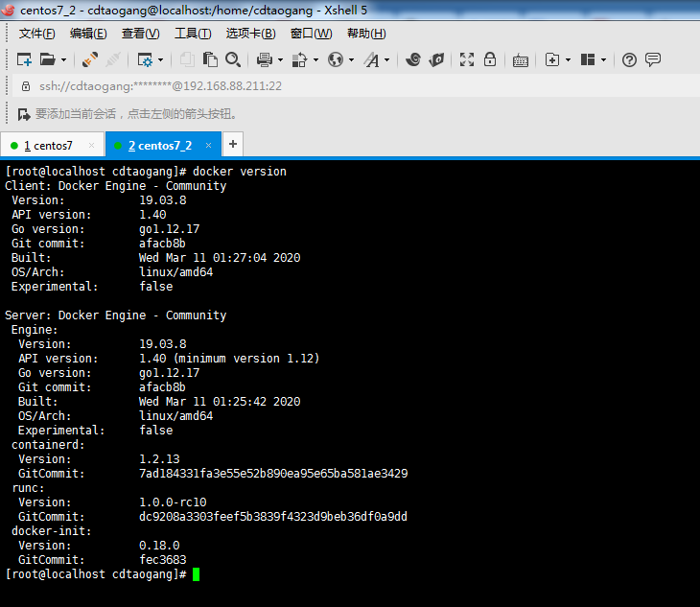Click the 'docker version' command text
700x607 pixels.
click(x=240, y=172)
